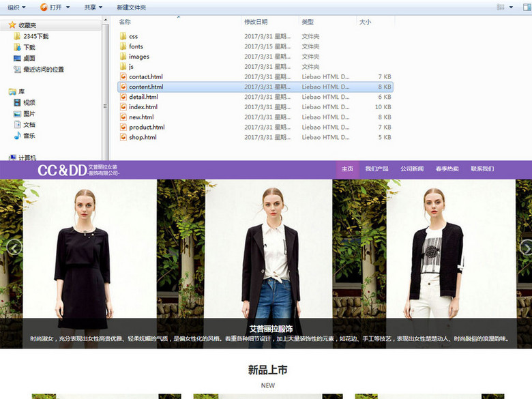The height and width of the screenshot is (399, 532).
Task: Open the 联系我们 contact us nav tab
Action: pos(482,169)
